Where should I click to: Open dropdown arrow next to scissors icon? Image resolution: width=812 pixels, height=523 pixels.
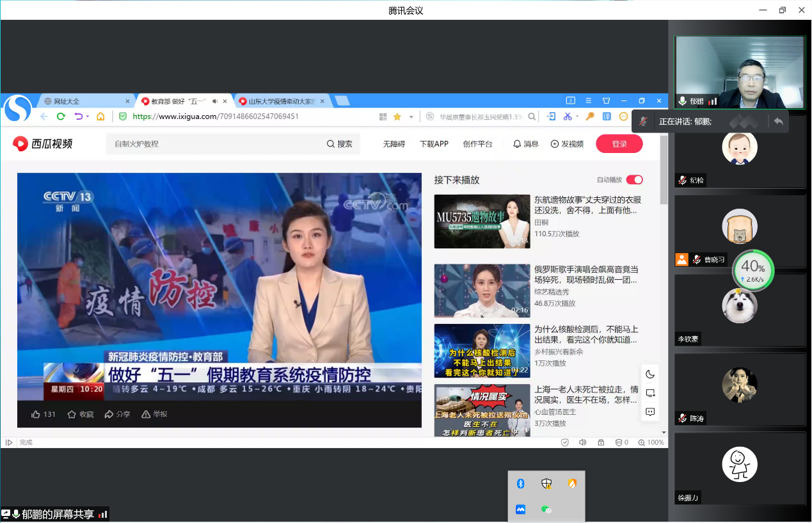point(577,117)
